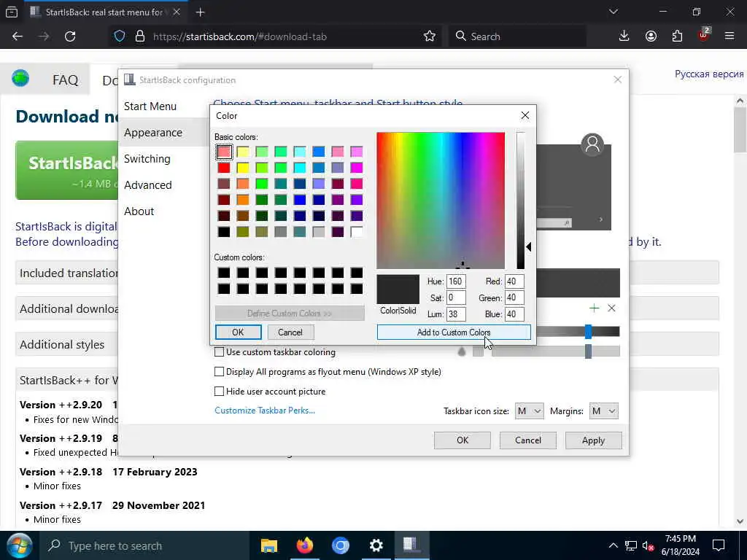Select the Advanced section
This screenshot has height=560, width=747.
click(147, 184)
